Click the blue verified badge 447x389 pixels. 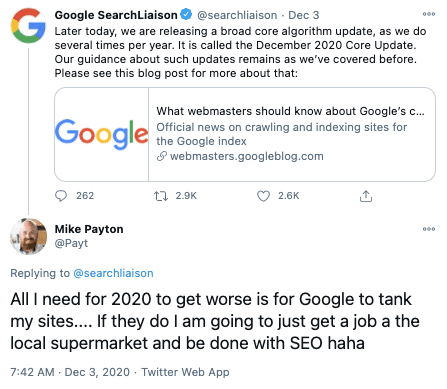pos(186,15)
